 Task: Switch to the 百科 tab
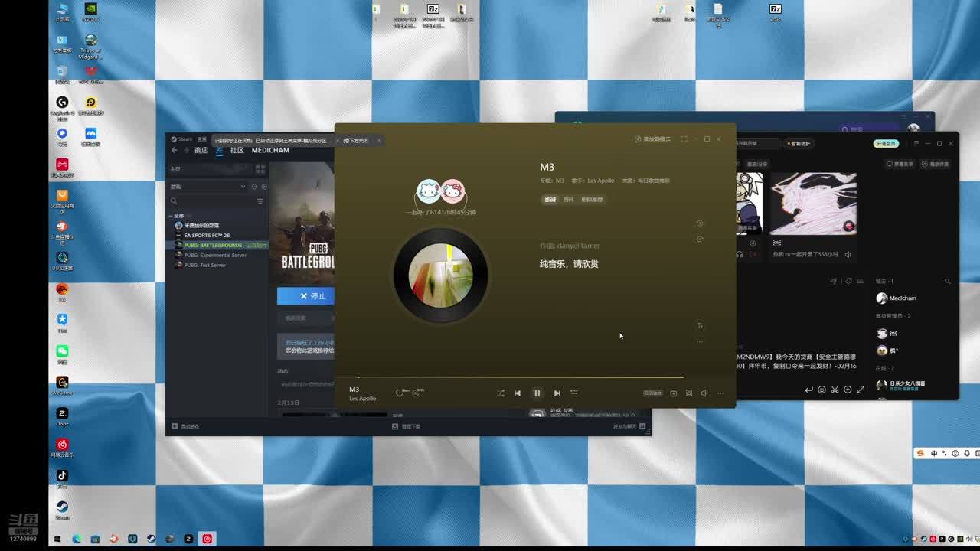tap(568, 200)
